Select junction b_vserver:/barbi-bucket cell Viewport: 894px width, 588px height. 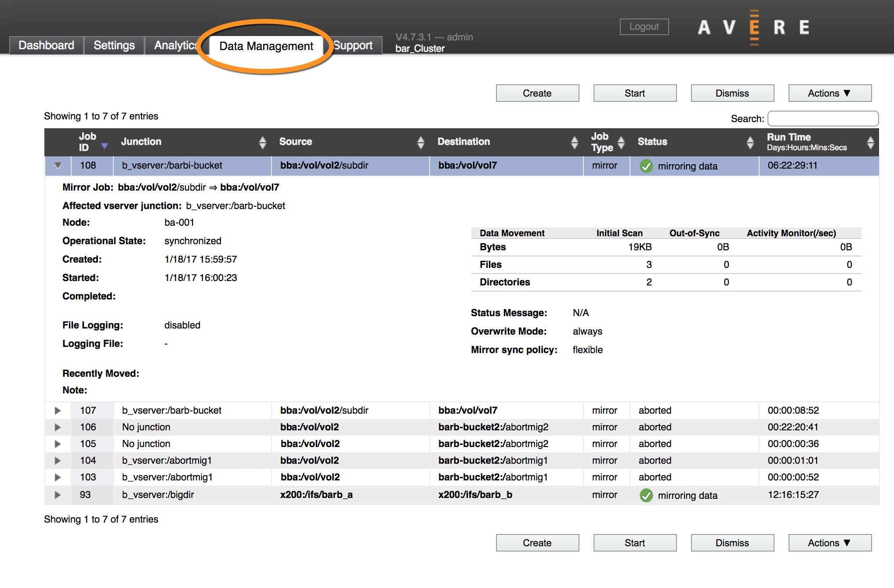pyautogui.click(x=192, y=166)
